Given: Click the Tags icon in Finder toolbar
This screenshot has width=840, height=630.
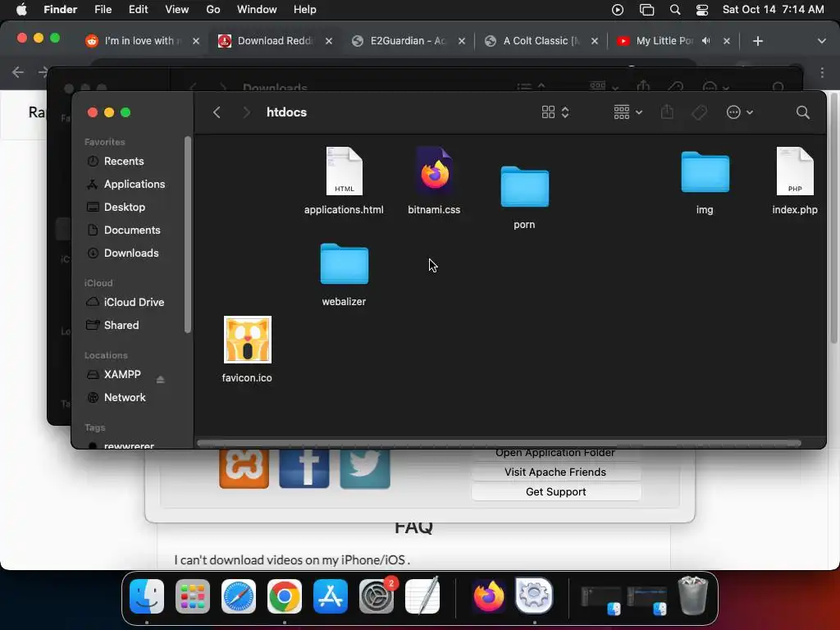Looking at the screenshot, I should tap(699, 112).
